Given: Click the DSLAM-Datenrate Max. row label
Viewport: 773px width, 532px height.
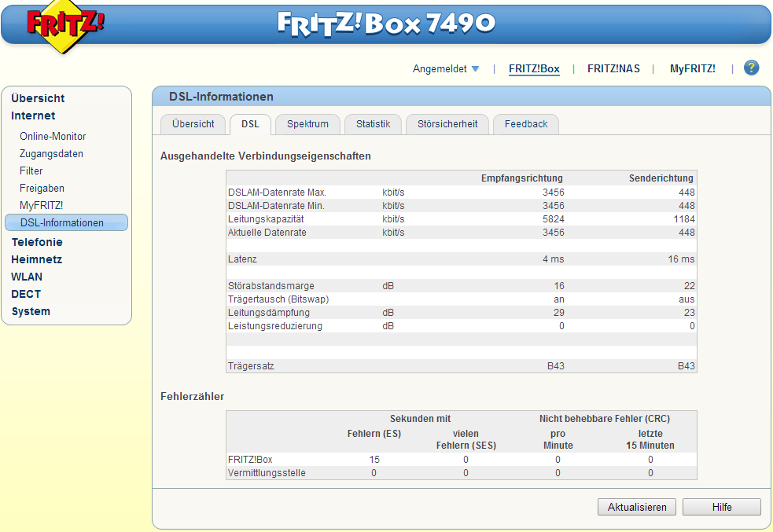Looking at the screenshot, I should click(x=277, y=193).
